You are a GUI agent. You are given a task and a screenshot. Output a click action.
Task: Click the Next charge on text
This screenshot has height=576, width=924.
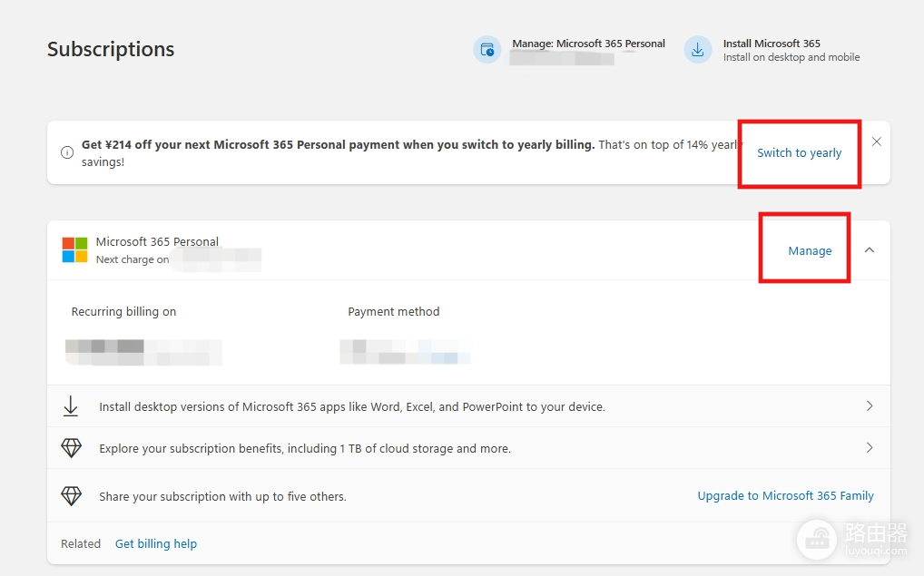[x=133, y=259]
